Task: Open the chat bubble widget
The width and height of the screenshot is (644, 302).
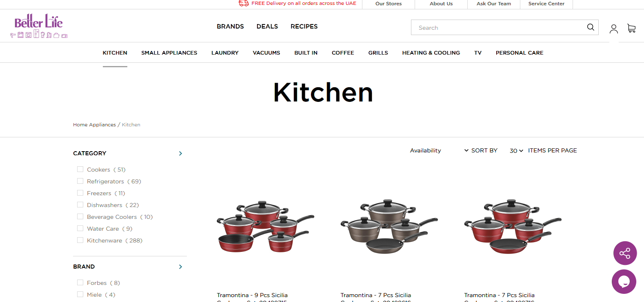Action: click(624, 282)
